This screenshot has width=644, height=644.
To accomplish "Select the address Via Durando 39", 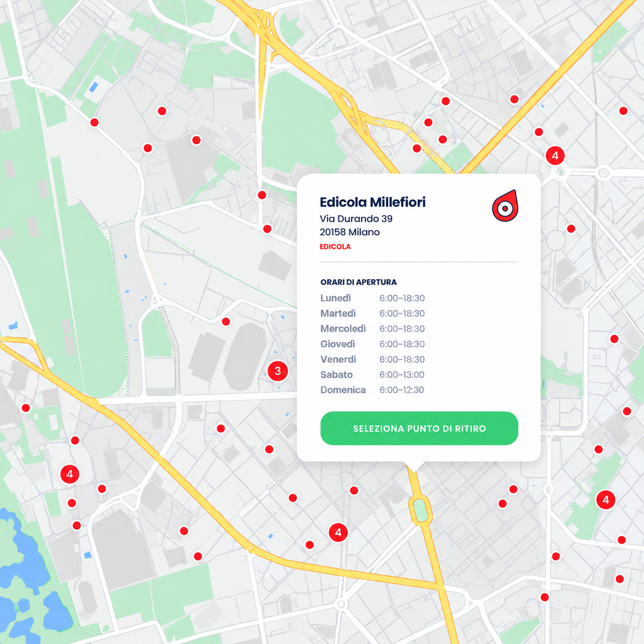I will (x=356, y=219).
